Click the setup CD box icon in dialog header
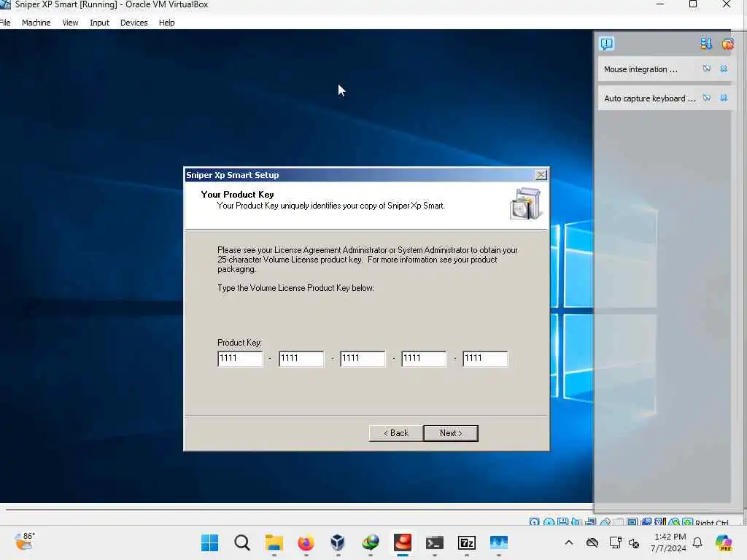Image resolution: width=747 pixels, height=560 pixels. click(x=525, y=203)
